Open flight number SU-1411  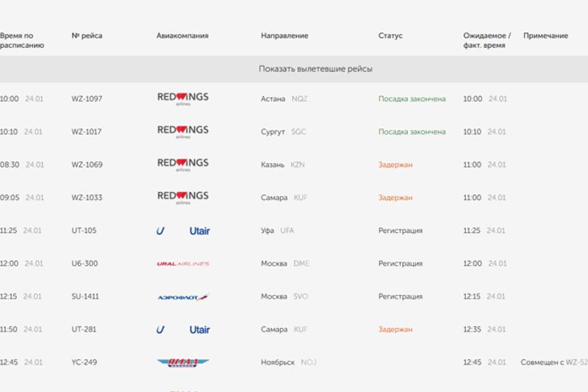[x=85, y=297]
